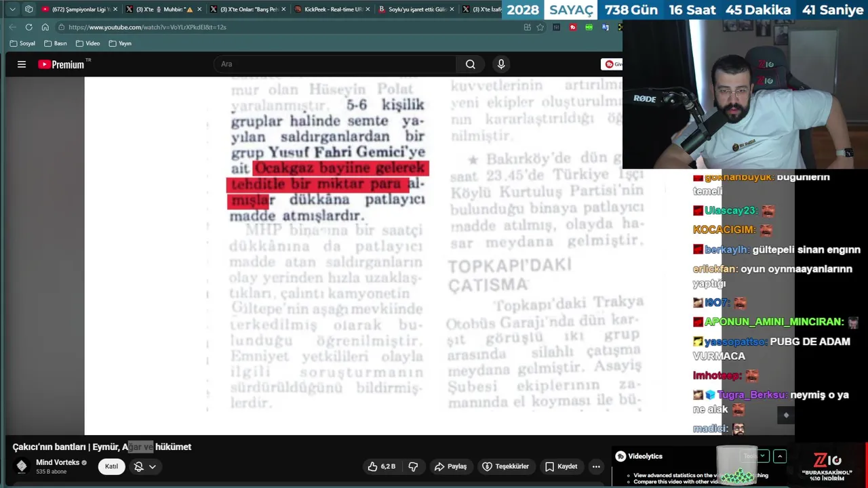Collapse the Videolytics panel up arrow

coord(780,456)
